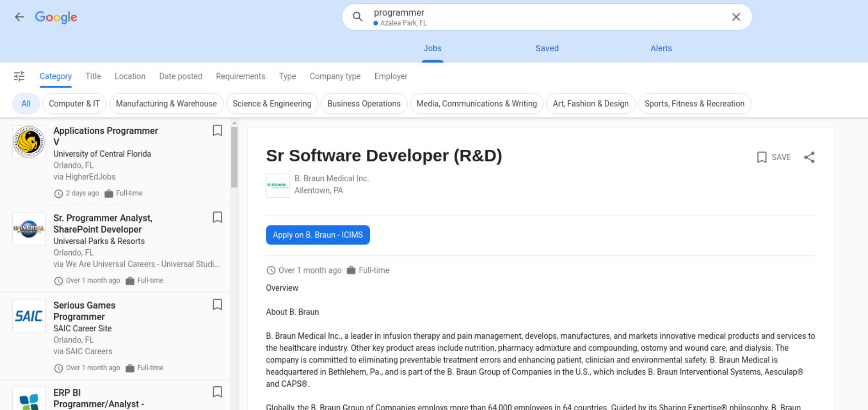868x410 pixels.
Task: Choose the Manufacturing & Warehouse chip
Action: tap(166, 104)
